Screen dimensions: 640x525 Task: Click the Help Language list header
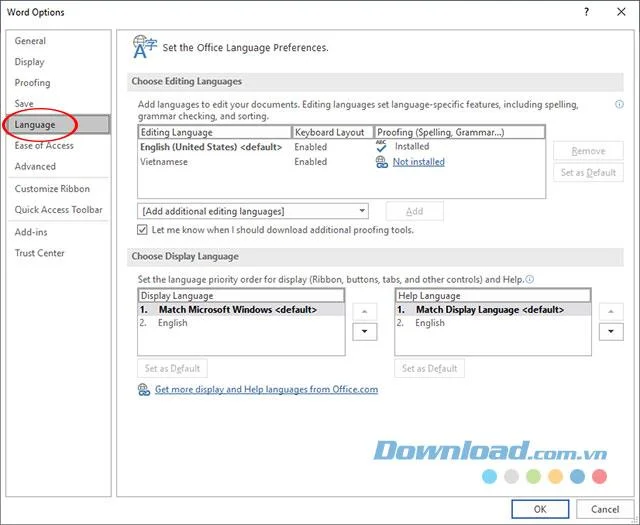coord(493,296)
